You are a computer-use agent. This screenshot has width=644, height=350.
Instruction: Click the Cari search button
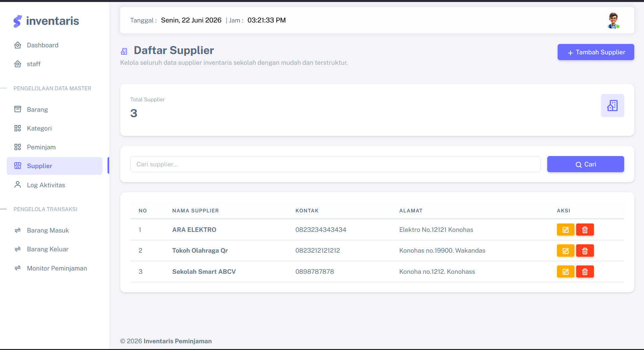tap(585, 164)
